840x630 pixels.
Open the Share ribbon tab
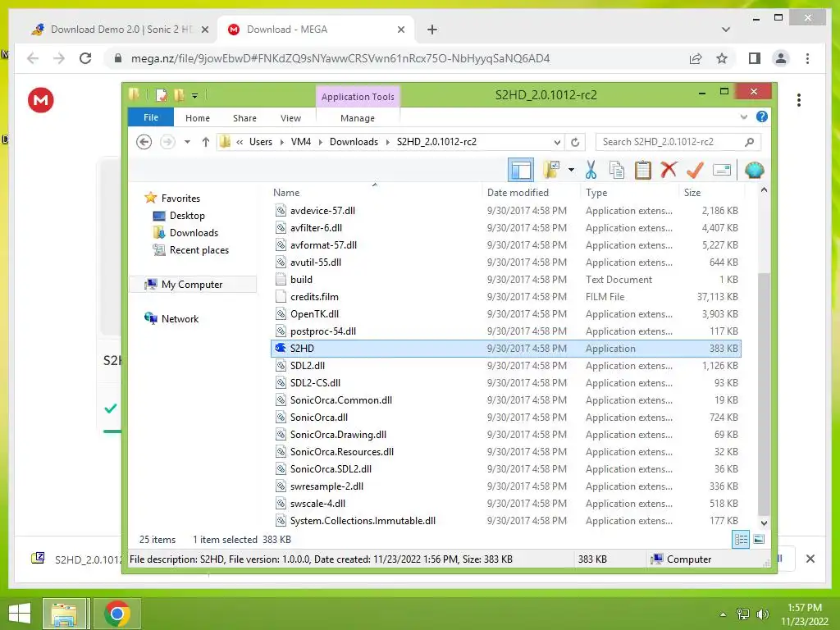tap(244, 118)
